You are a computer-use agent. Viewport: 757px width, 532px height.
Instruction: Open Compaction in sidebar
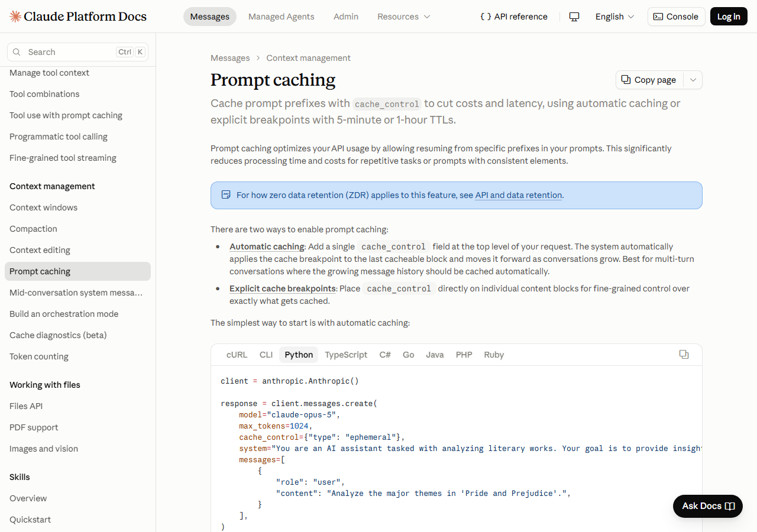coord(77,229)
